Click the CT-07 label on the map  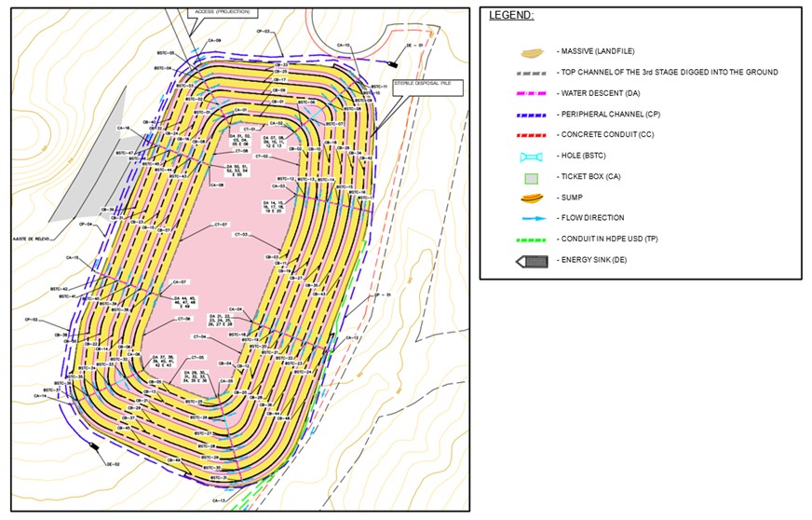221,225
